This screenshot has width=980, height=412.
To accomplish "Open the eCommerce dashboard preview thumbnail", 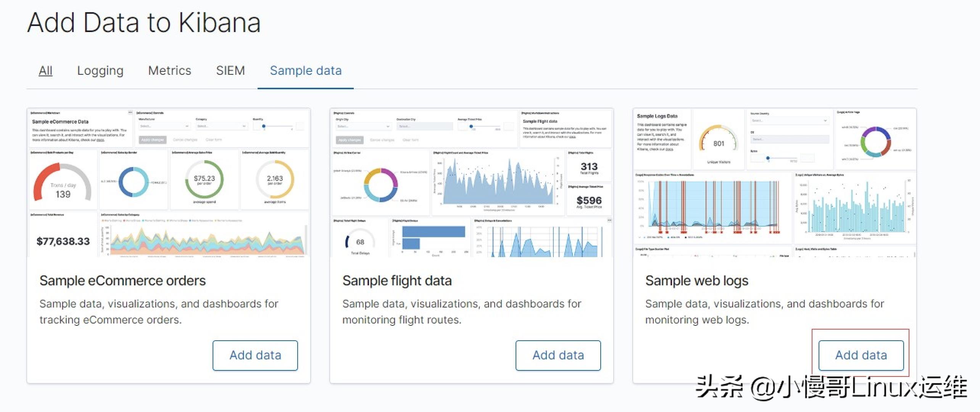I will [168, 182].
